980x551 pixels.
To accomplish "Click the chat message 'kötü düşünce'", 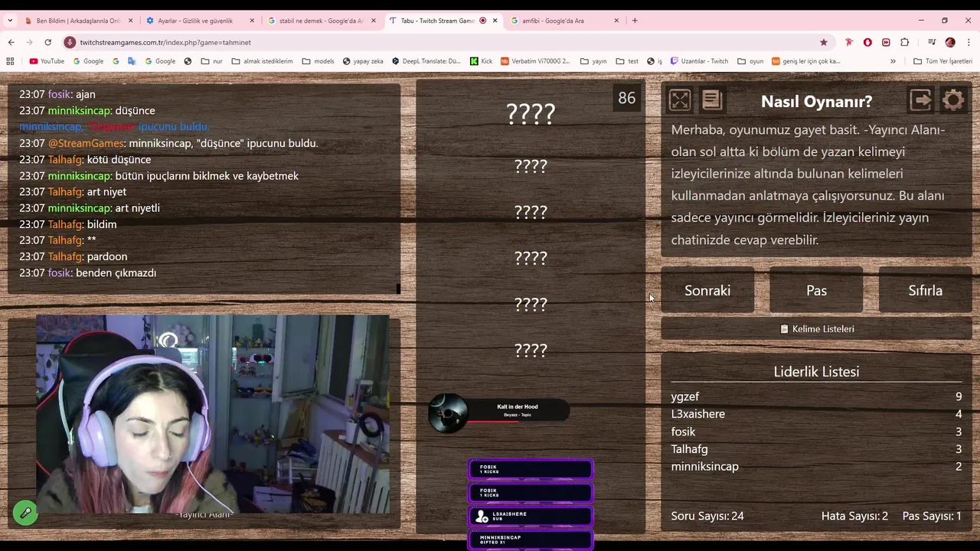I will (x=119, y=159).
